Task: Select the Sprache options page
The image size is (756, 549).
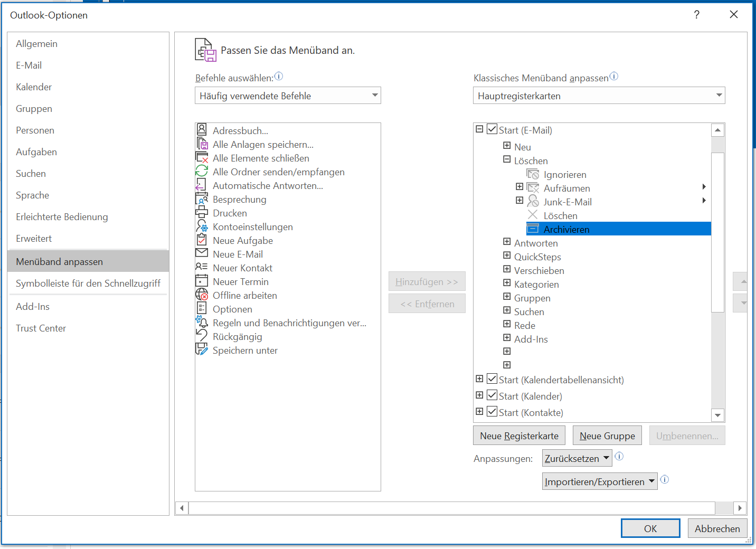Action: (88, 195)
